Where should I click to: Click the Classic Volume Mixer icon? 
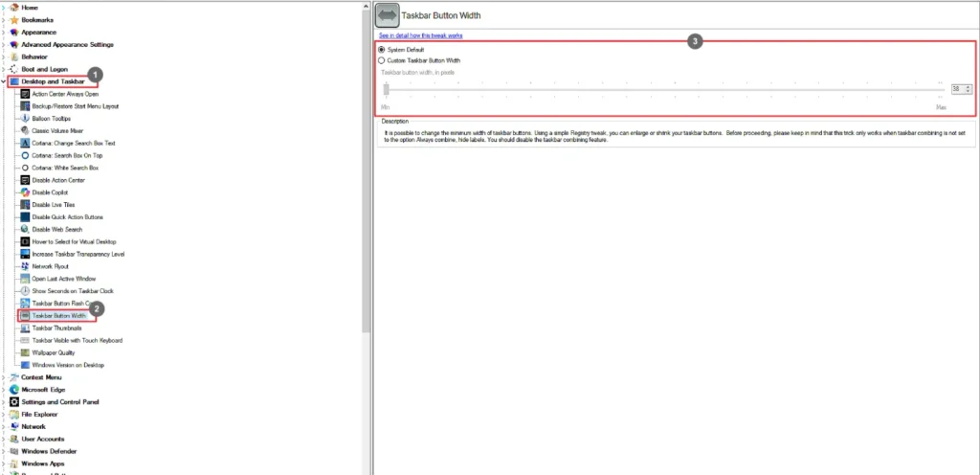25,130
